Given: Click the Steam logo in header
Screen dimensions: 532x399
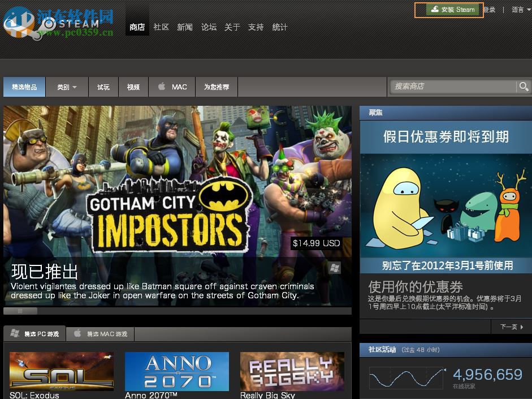Looking at the screenshot, I should pos(68,24).
